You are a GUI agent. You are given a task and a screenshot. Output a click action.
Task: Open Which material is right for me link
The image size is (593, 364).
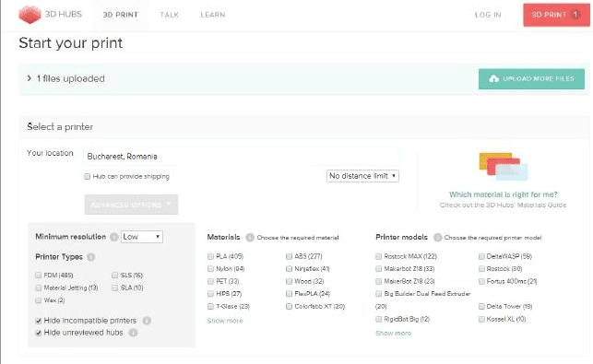503,194
